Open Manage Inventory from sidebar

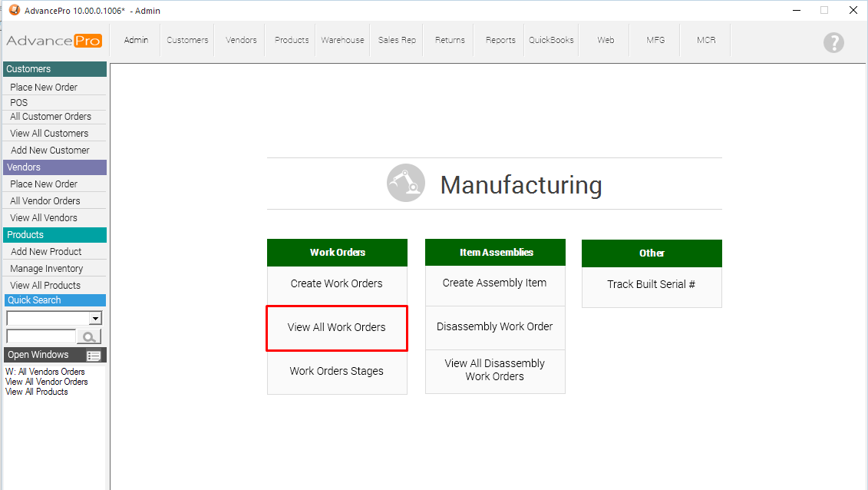(47, 269)
